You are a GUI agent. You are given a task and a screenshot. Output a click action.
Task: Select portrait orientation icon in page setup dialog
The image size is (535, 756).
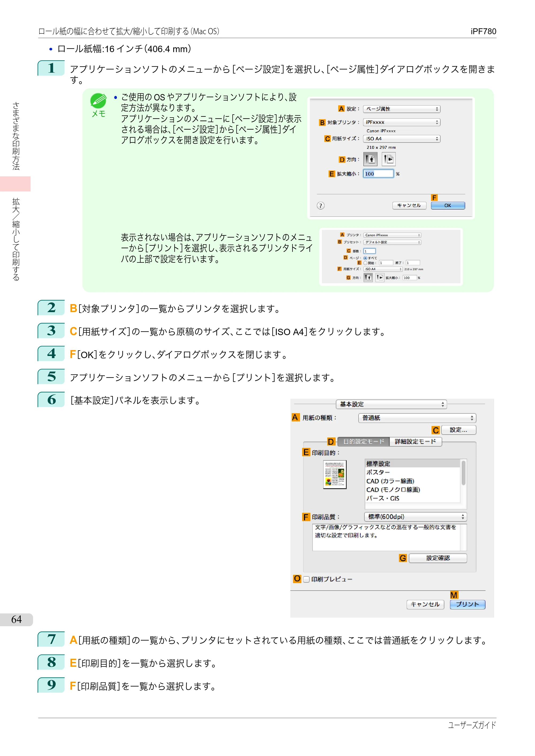click(370, 159)
